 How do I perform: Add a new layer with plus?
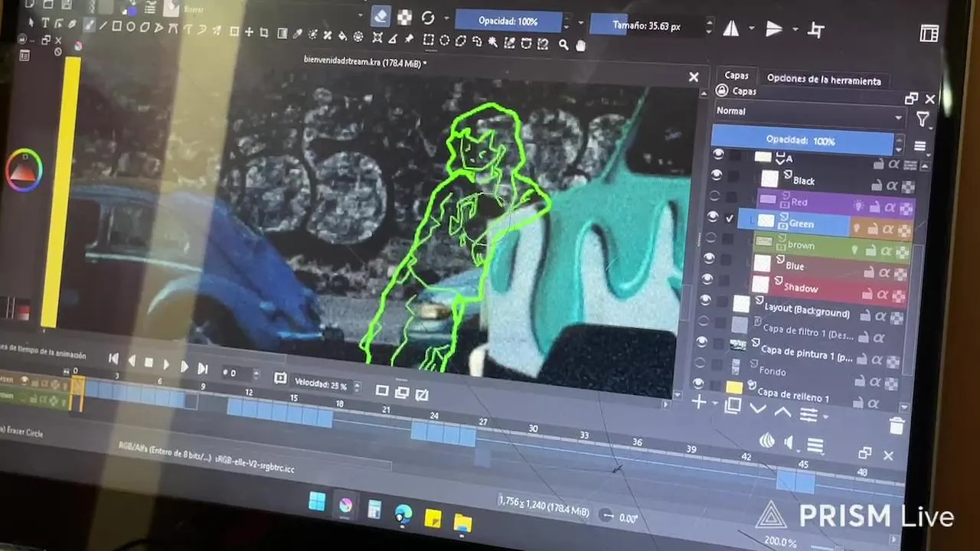(x=698, y=402)
